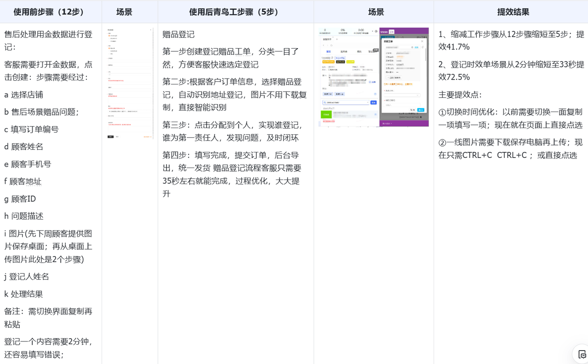Select the step i 图片 paragraph

tap(49, 246)
